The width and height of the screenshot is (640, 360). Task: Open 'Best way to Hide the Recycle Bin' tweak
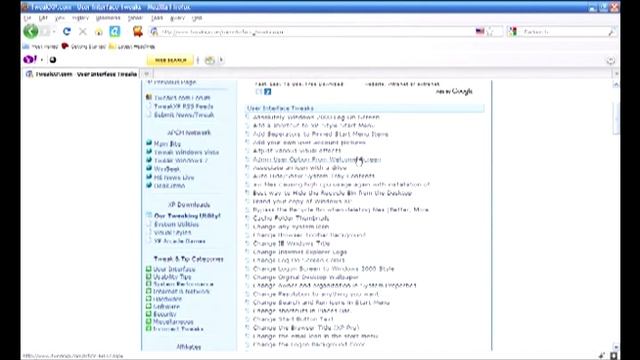[332, 193]
